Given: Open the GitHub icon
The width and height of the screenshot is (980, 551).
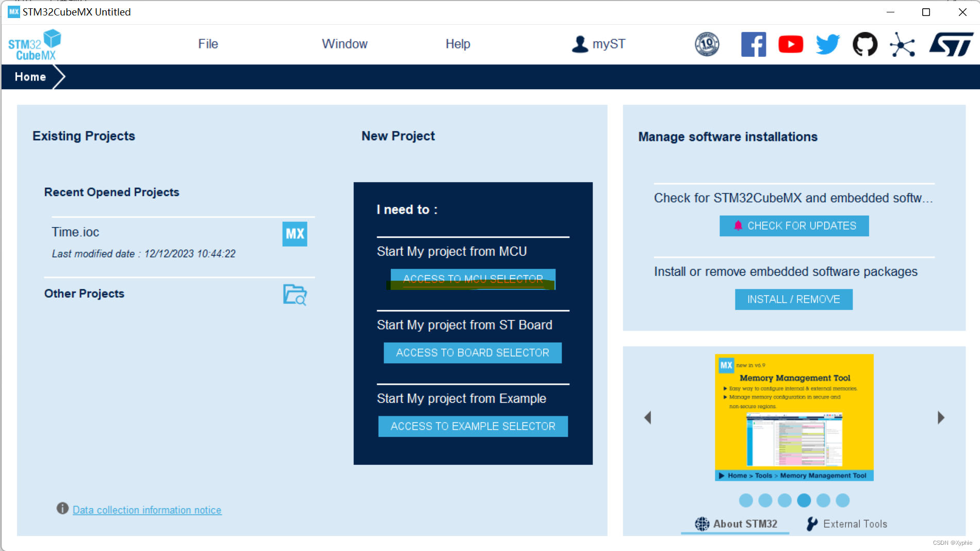Looking at the screenshot, I should tap(865, 44).
